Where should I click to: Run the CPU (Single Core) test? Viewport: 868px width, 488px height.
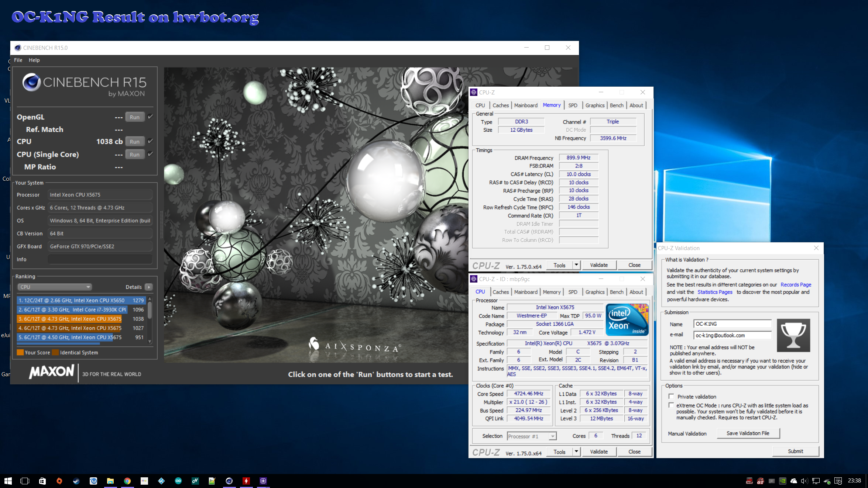(135, 155)
